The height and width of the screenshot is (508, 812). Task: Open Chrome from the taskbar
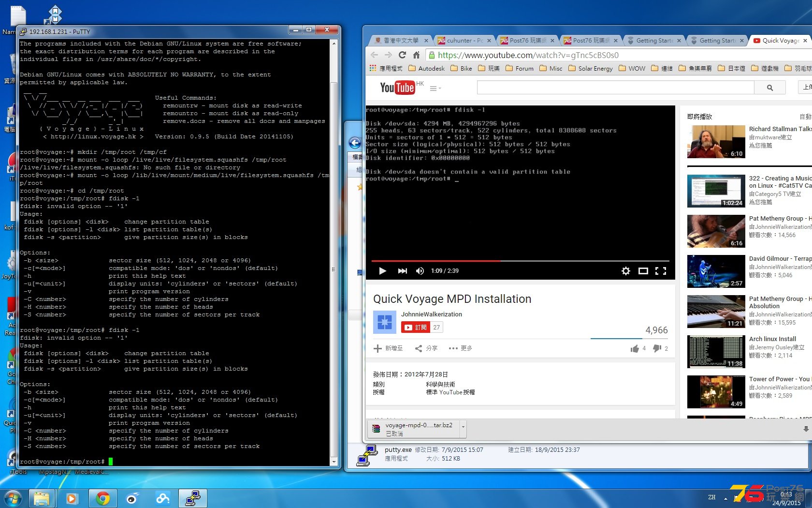coord(102,498)
